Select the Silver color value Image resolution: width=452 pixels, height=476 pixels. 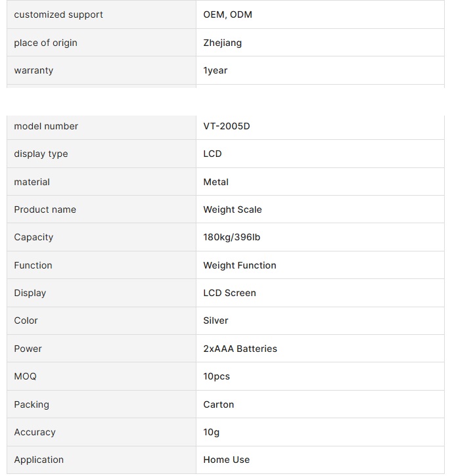pyautogui.click(x=215, y=320)
